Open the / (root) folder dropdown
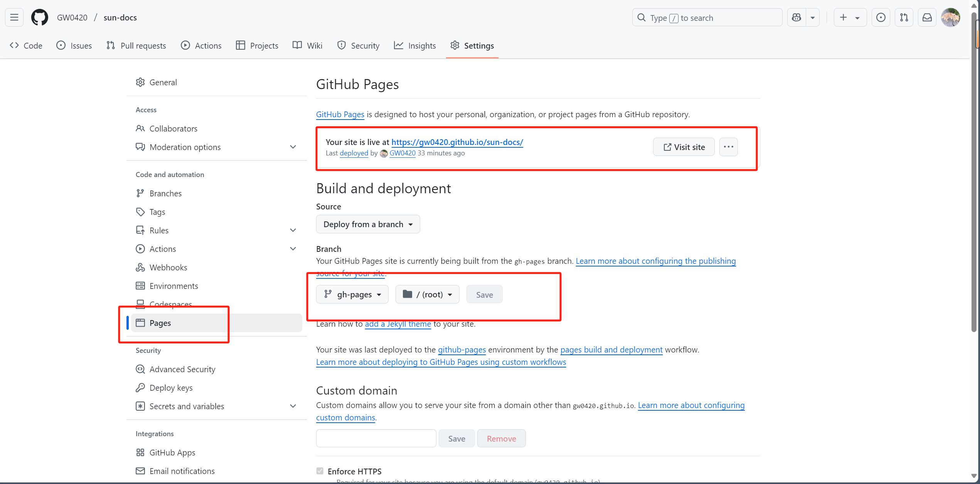 click(427, 294)
